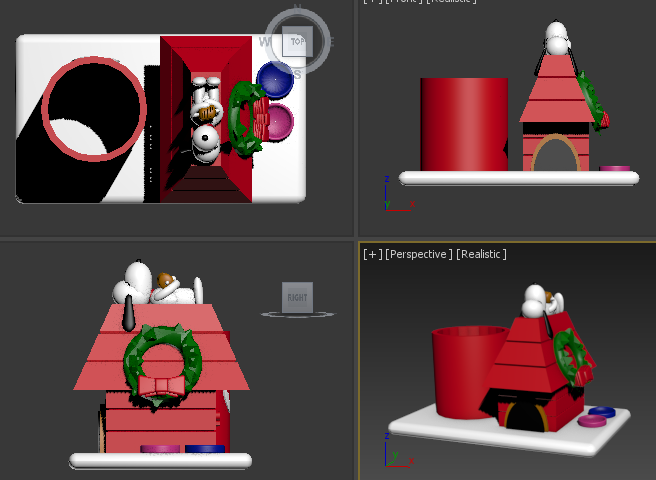Click the S compass letter on the ViewCube ring
The image size is (656, 480).
click(297, 75)
